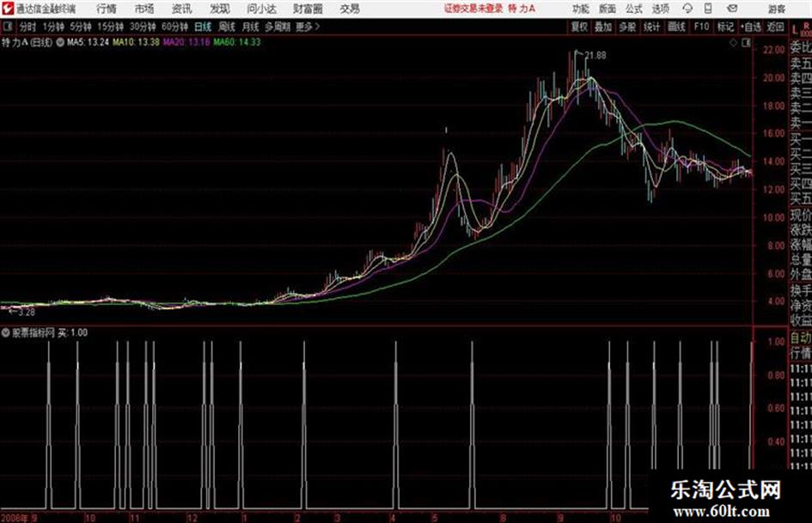Click the side panel icon at chart top-right

pyautogui.click(x=746, y=43)
